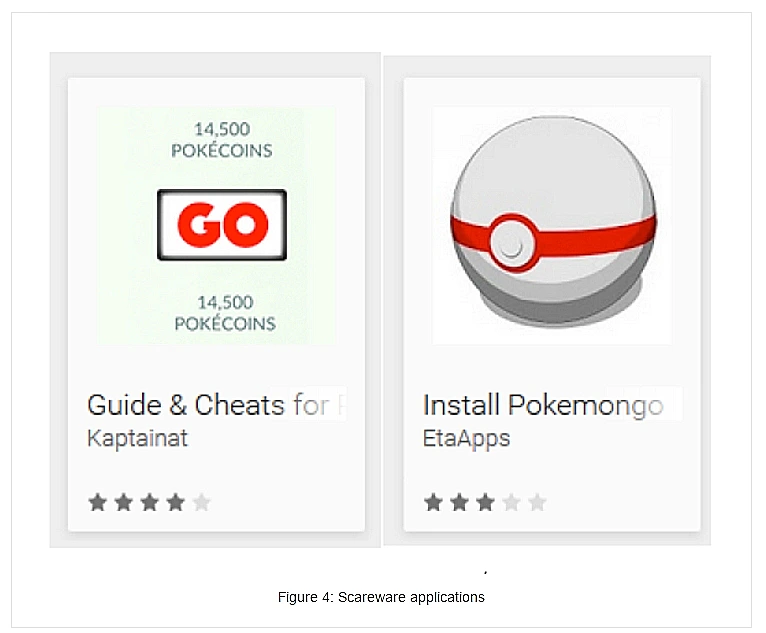766x633 pixels.
Task: Click the Pokeball app icon
Action: [551, 226]
